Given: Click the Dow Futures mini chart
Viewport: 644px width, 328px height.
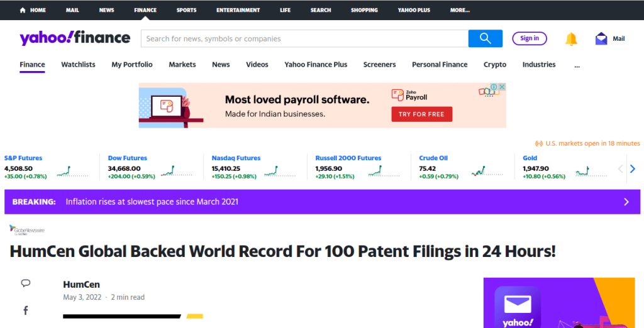Looking at the screenshot, I should tap(177, 171).
